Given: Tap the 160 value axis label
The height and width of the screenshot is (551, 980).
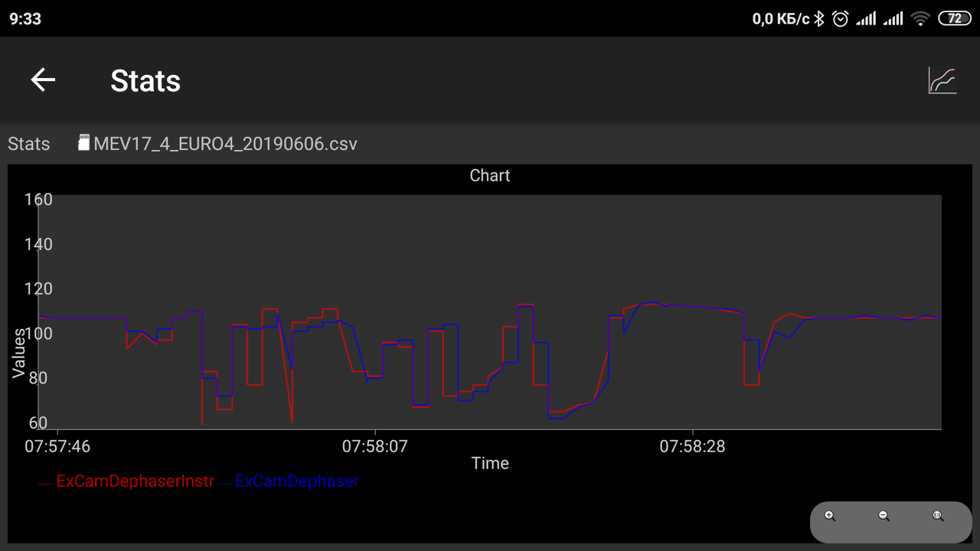Looking at the screenshot, I should click(38, 200).
